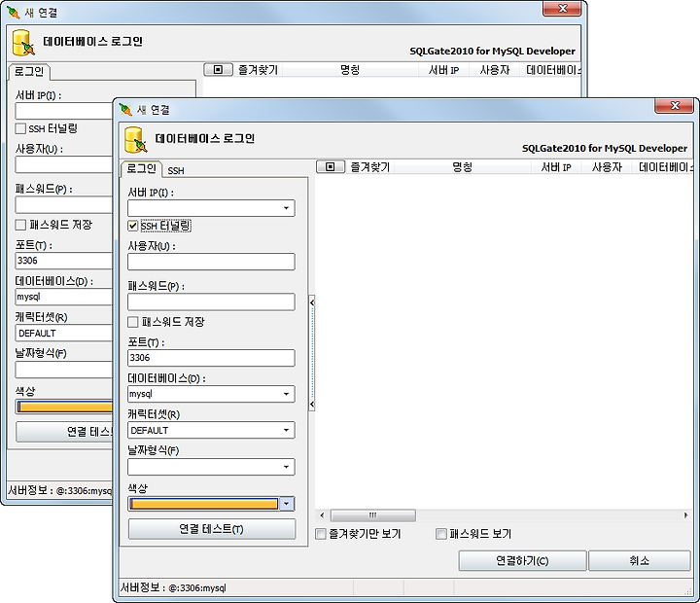Click the 서버정보 status bar text in the back window
The height and width of the screenshot is (603, 700).
tap(60, 490)
